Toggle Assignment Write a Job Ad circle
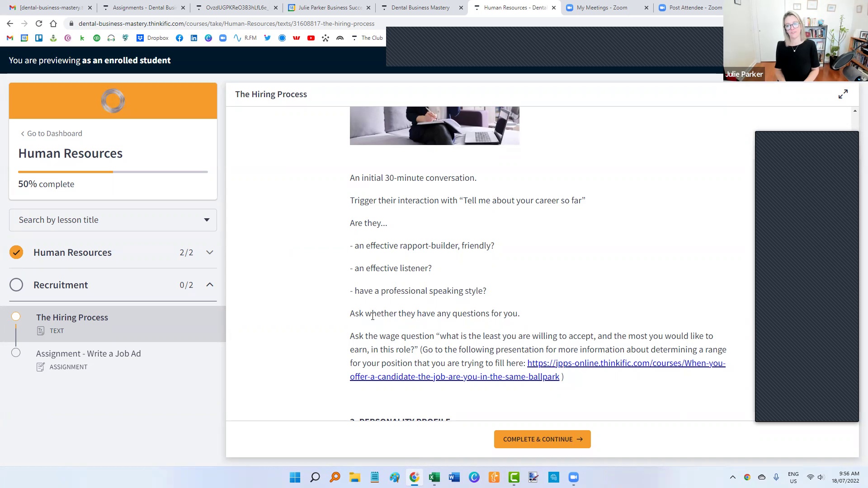868x488 pixels. point(16,353)
